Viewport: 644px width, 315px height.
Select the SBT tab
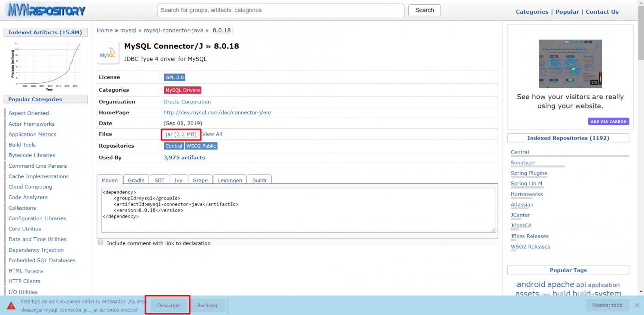pyautogui.click(x=159, y=180)
